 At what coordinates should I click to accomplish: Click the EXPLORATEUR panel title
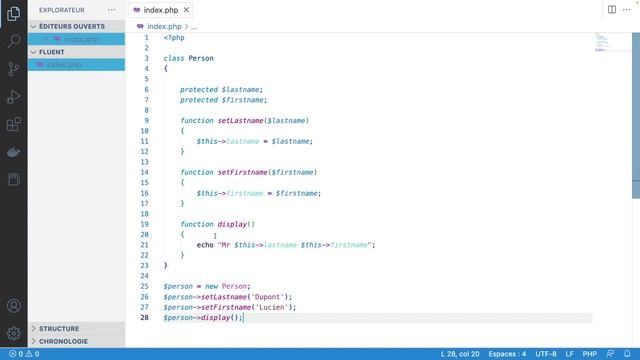[x=62, y=10]
